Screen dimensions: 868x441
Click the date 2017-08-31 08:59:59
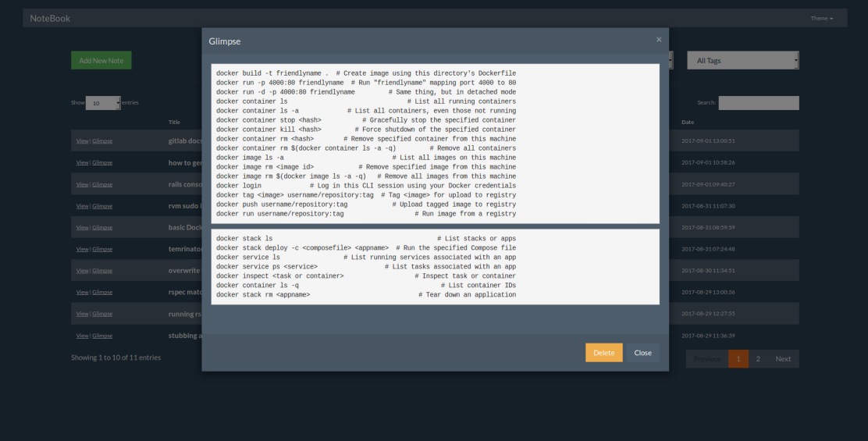tap(708, 227)
